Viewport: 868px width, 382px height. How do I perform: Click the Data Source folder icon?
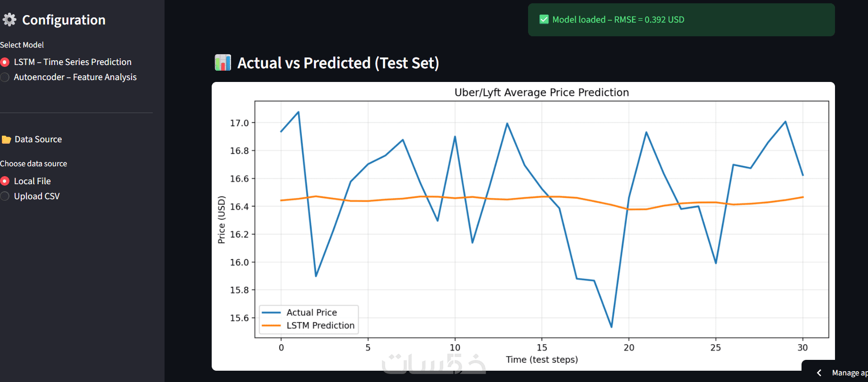pyautogui.click(x=6, y=139)
